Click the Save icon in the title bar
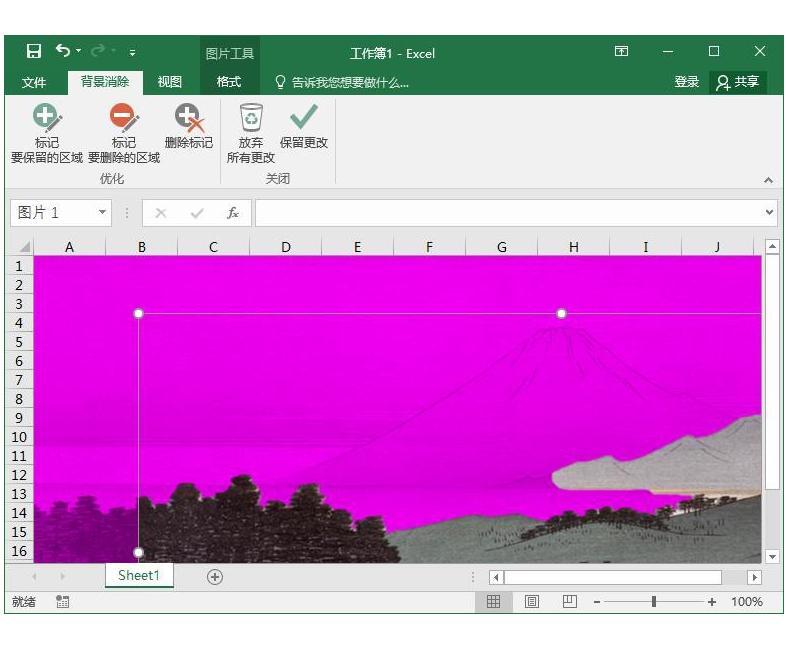This screenshot has height=648, width=787. click(x=34, y=51)
